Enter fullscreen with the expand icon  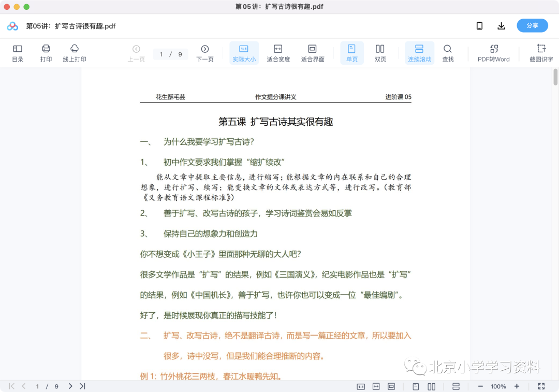[x=541, y=386]
